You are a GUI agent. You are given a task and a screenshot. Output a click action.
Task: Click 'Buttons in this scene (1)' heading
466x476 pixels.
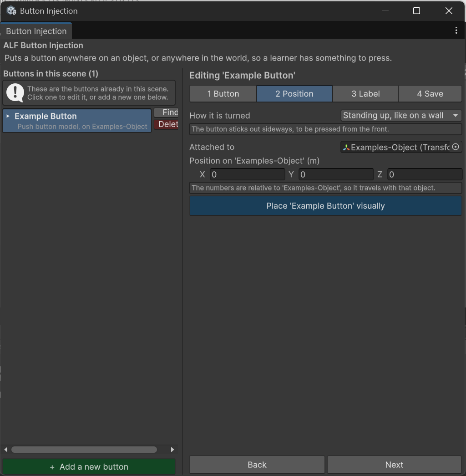pos(51,74)
